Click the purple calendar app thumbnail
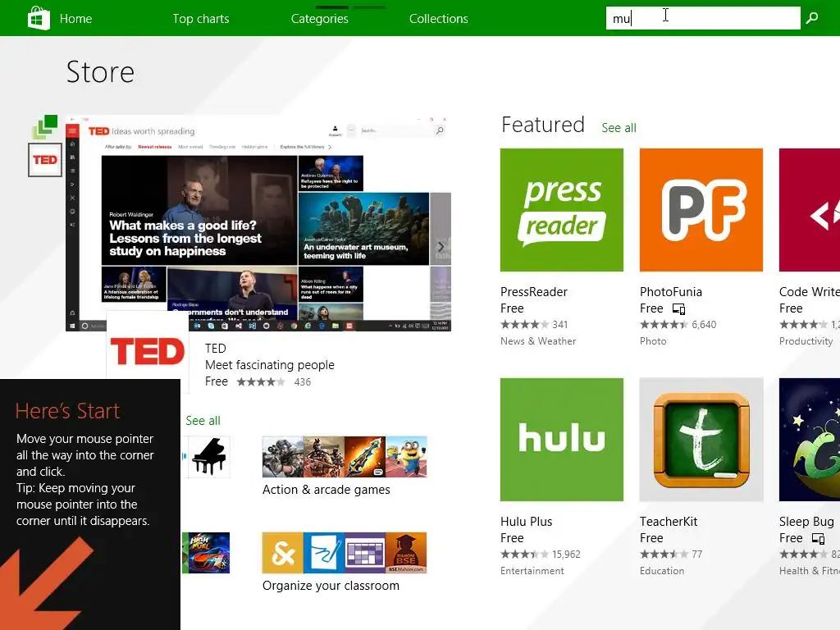 pos(365,553)
